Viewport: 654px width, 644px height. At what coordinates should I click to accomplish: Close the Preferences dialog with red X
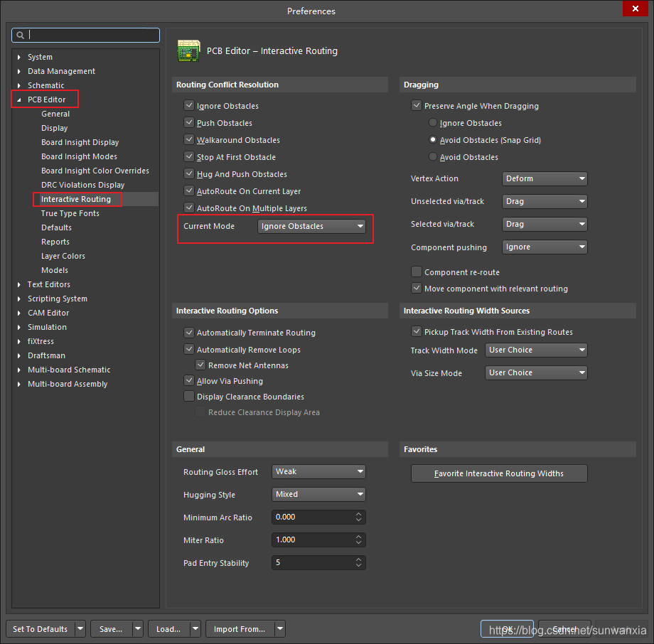tap(636, 9)
